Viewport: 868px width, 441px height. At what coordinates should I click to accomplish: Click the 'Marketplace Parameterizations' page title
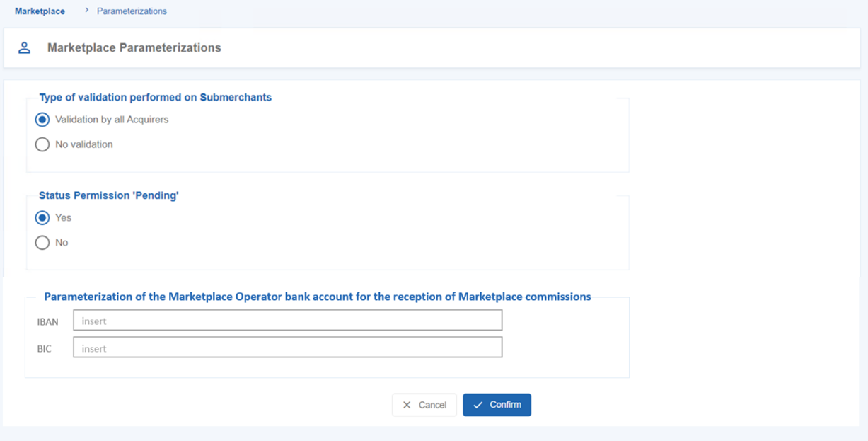pos(134,48)
